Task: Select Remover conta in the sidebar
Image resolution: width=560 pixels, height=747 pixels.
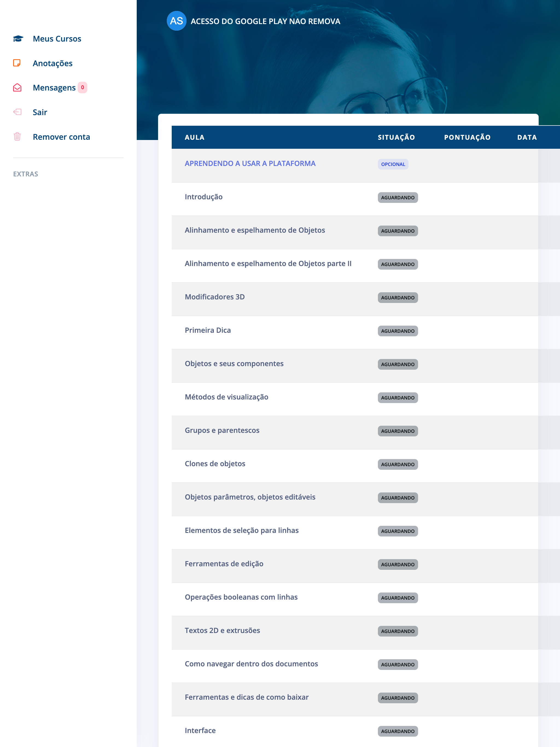Action: pyautogui.click(x=62, y=137)
